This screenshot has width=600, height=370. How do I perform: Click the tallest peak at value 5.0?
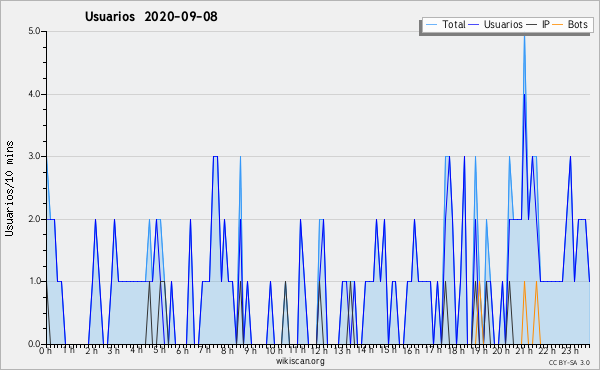[524, 34]
